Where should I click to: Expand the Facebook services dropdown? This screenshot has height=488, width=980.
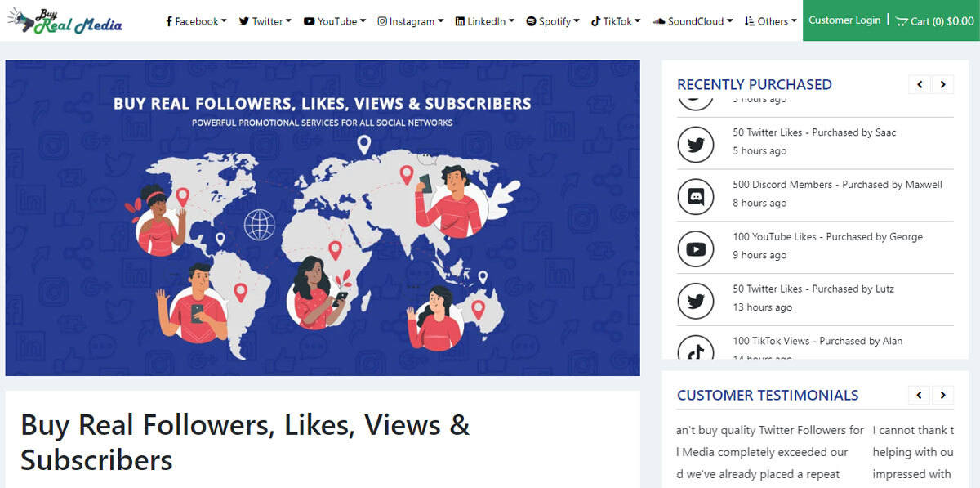coord(196,21)
